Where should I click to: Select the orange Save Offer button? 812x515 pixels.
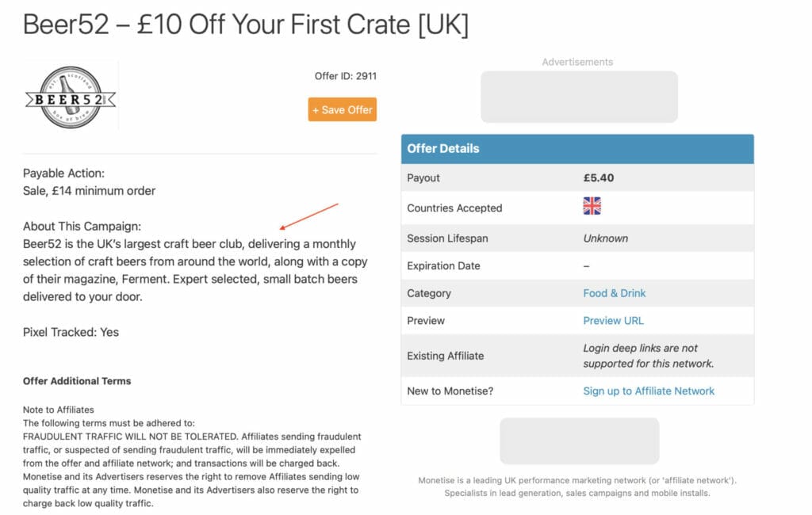(342, 109)
